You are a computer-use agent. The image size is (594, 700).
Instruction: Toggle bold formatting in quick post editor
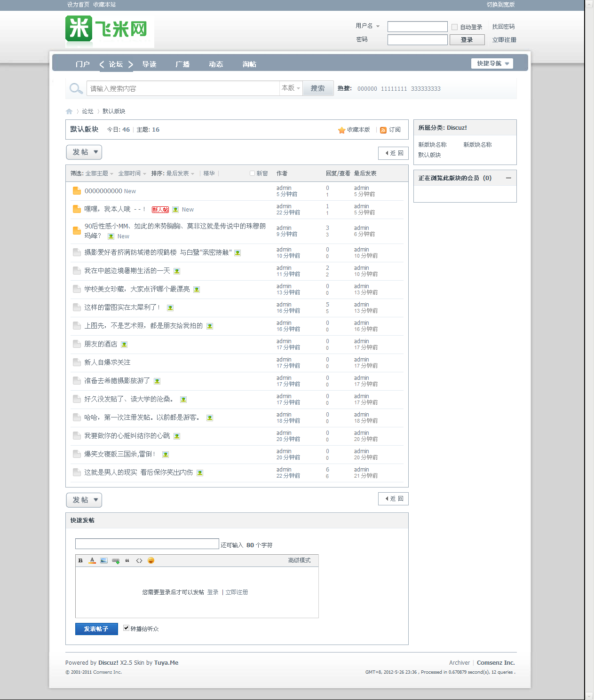tap(80, 560)
